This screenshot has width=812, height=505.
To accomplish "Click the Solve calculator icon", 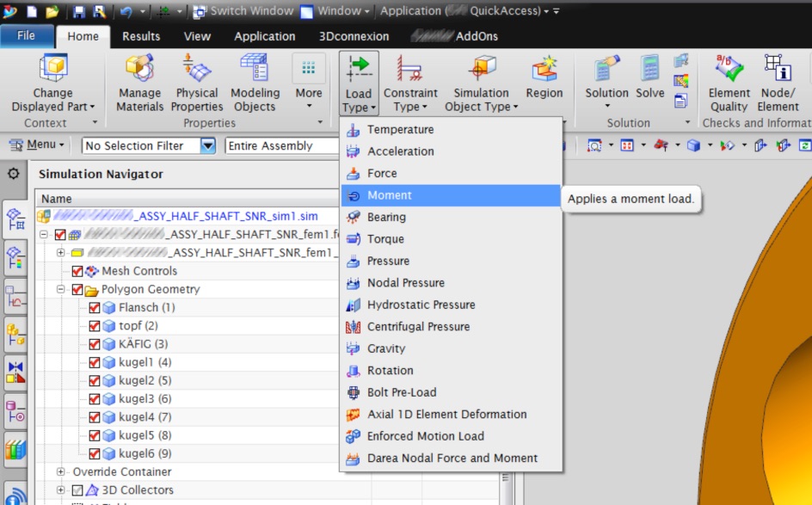I will 650,77.
